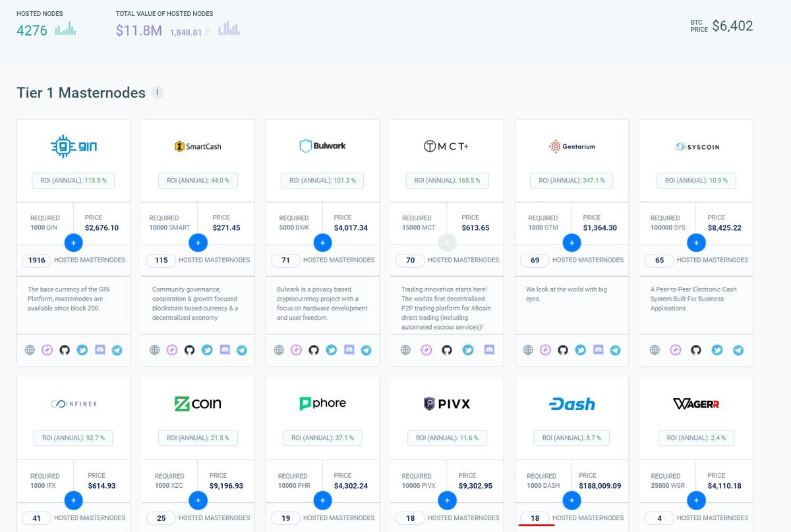Click the Infinex logo
The image size is (791, 532).
tap(73, 403)
